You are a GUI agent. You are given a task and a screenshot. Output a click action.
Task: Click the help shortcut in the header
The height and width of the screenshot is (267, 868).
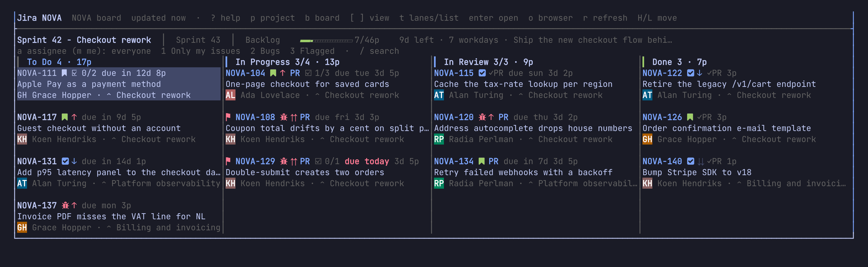226,18
